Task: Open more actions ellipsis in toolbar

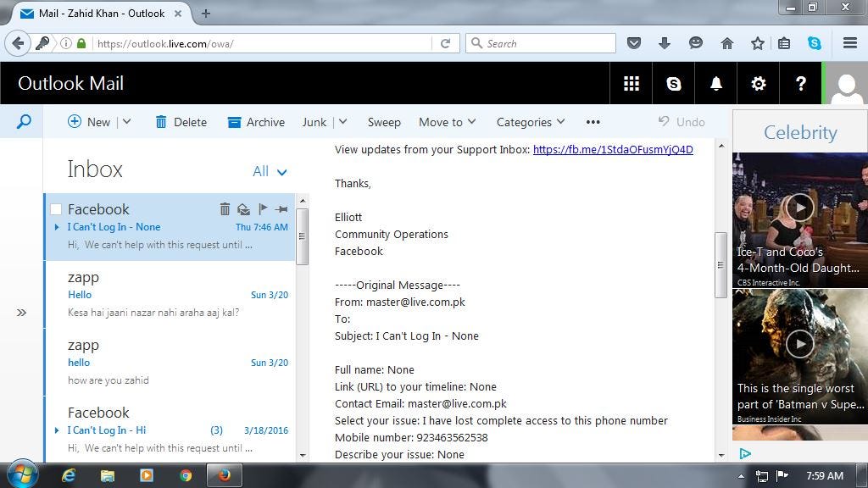Action: coord(593,122)
